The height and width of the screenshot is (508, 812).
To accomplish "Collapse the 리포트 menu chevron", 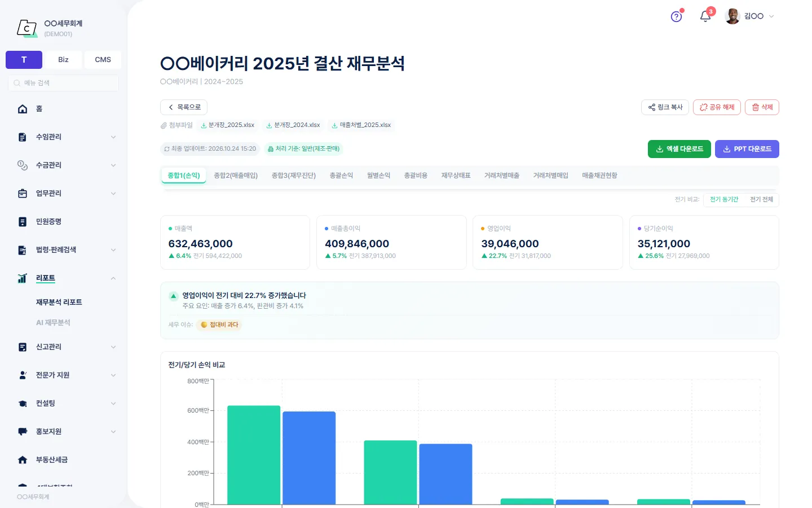I will (x=113, y=278).
